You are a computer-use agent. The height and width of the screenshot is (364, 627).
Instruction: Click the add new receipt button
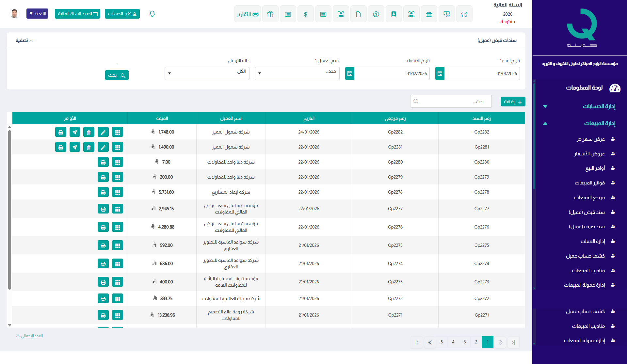point(513,102)
